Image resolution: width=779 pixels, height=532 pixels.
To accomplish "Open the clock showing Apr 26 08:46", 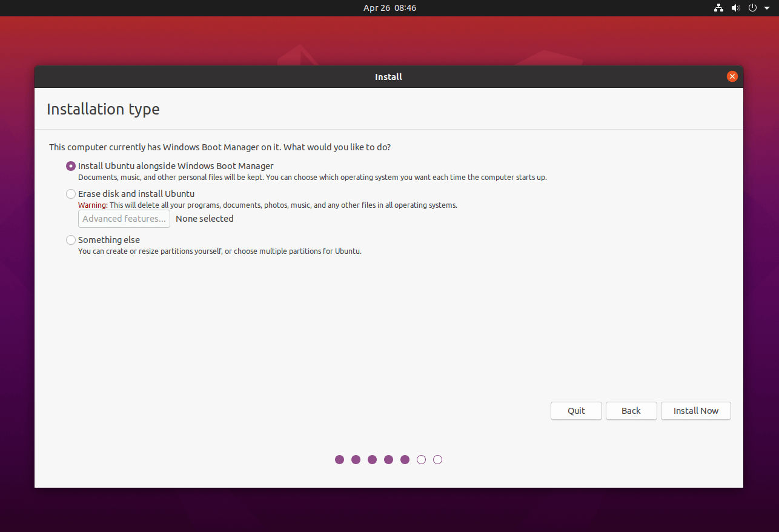I will coord(389,8).
